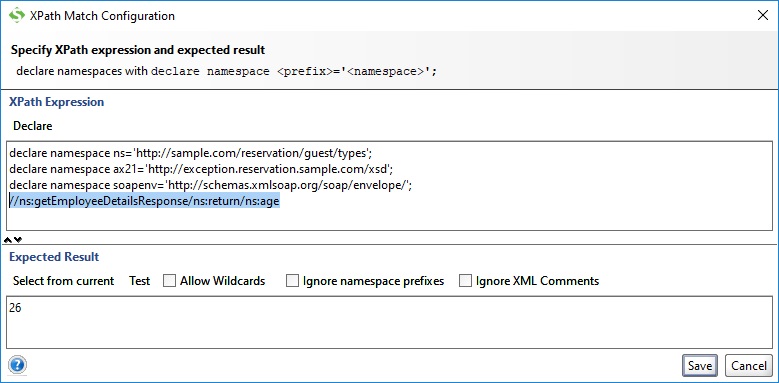The width and height of the screenshot is (779, 383).
Task: Collapse the XPath panel with the up arrow
Action: [8, 240]
